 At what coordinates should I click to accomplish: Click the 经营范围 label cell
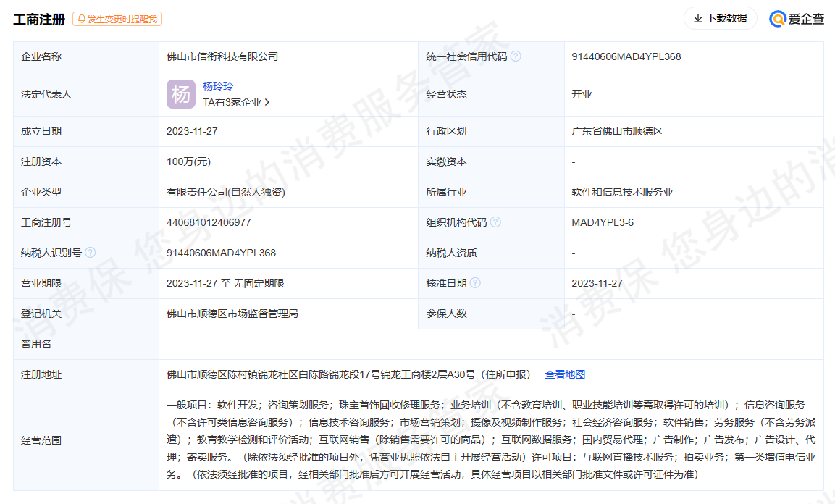[x=86, y=440]
